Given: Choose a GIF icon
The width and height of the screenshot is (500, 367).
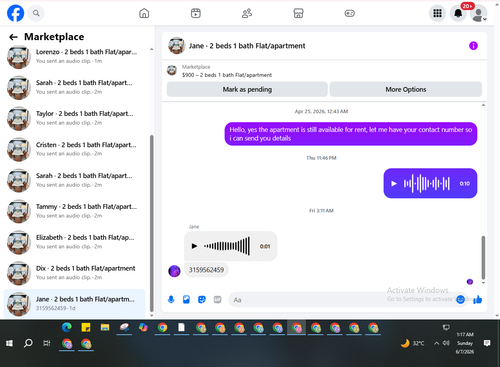Looking at the screenshot, I should click(x=217, y=300).
